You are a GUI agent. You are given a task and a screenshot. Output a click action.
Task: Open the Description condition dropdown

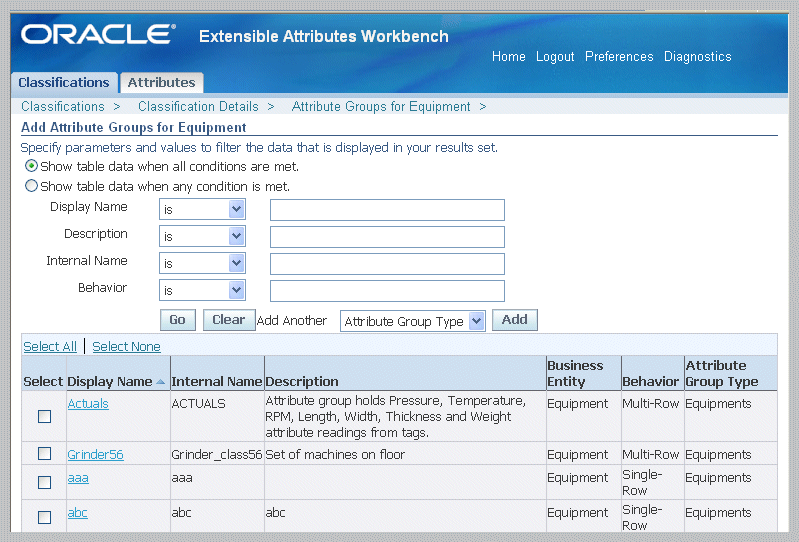point(202,236)
